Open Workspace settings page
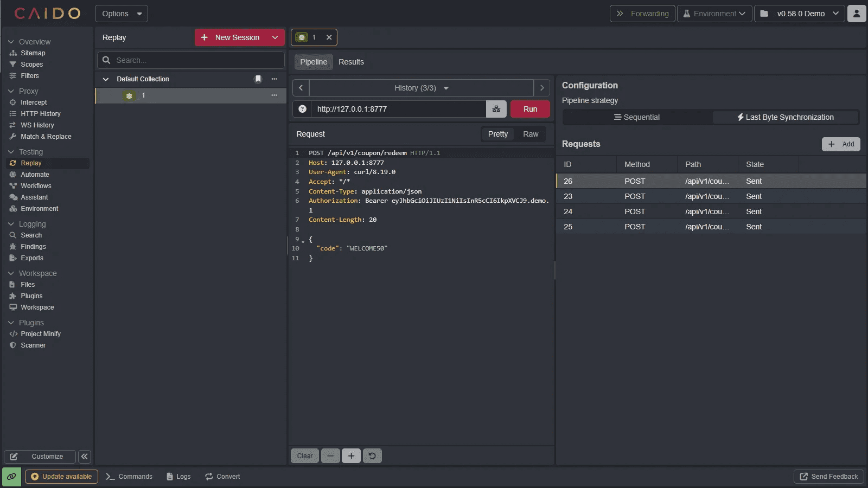The height and width of the screenshot is (488, 868). tap(37, 307)
